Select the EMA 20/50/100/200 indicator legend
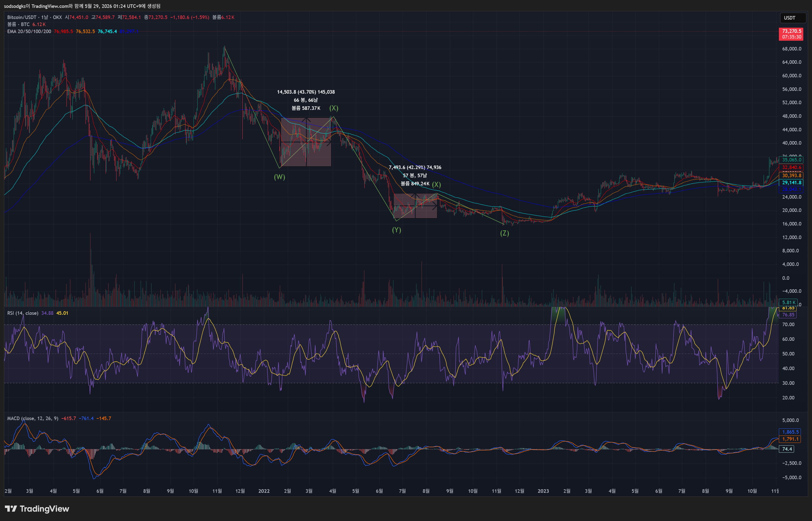This screenshot has height=521, width=812. 29,31
